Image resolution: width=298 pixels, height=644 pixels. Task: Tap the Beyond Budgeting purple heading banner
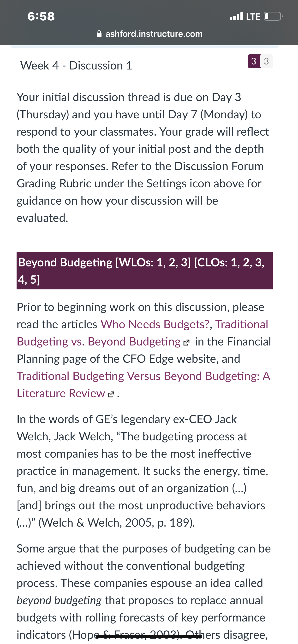[x=144, y=271]
